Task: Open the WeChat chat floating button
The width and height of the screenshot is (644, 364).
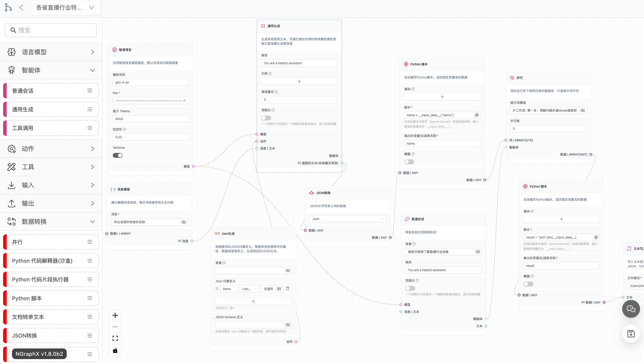Action: click(x=631, y=309)
